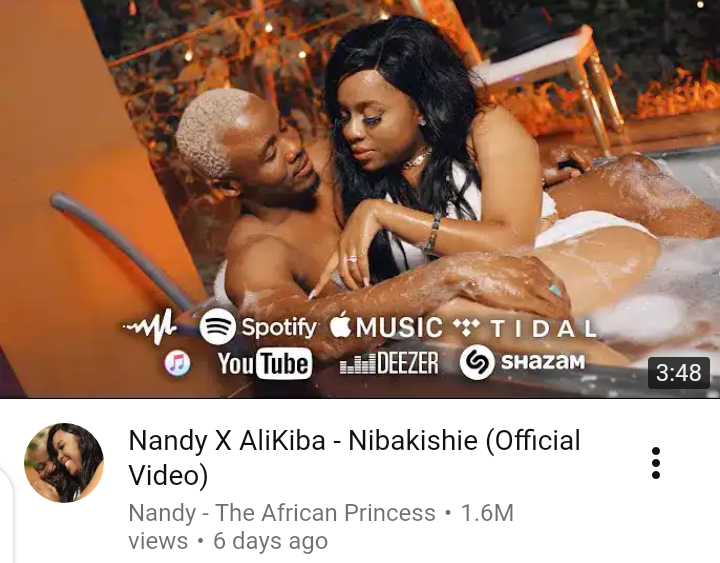Click the Shazam logo on thumbnail
720x563 pixels.
[523, 362]
